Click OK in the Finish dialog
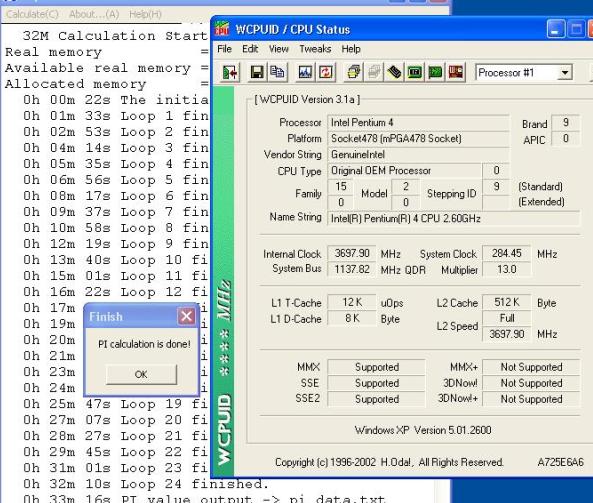 pos(141,374)
